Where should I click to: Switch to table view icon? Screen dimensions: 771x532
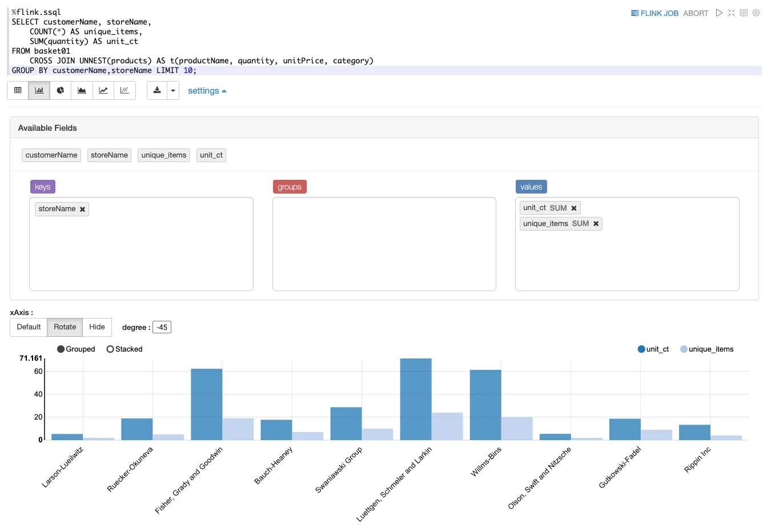(x=18, y=90)
